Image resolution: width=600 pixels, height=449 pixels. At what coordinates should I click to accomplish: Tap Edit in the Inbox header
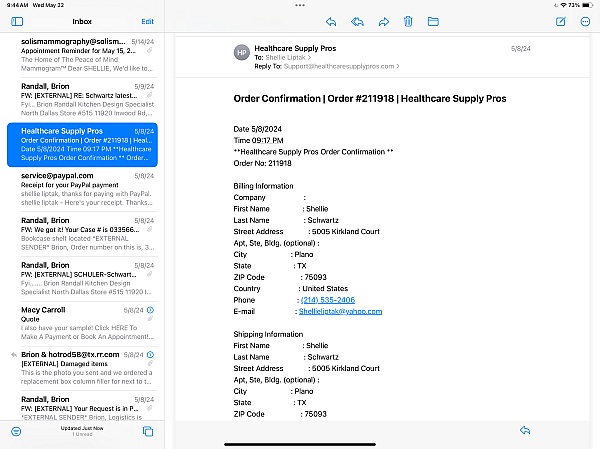(147, 21)
